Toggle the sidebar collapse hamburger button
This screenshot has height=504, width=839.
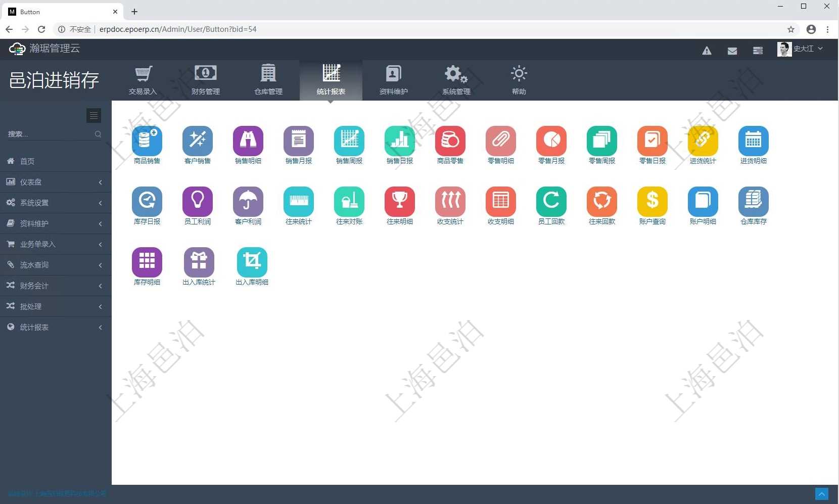(94, 116)
